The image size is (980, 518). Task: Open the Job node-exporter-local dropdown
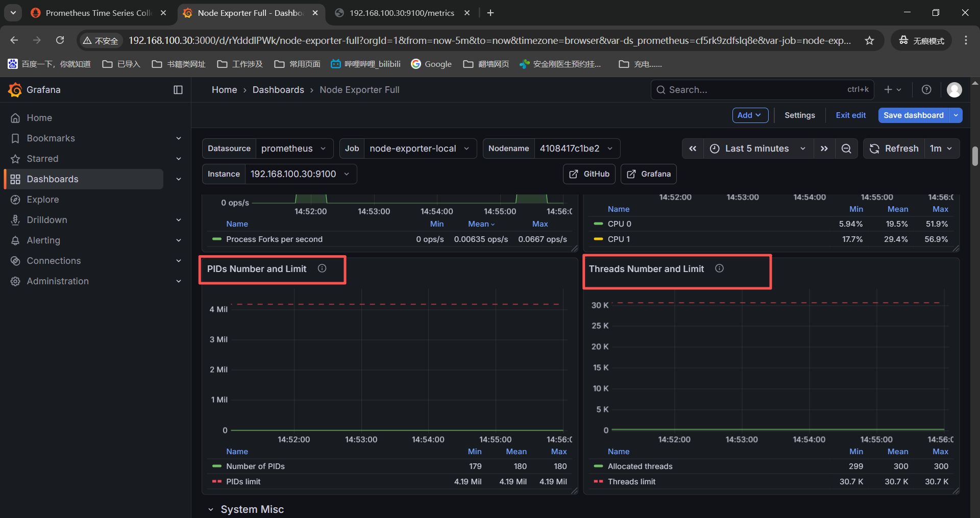coord(420,149)
